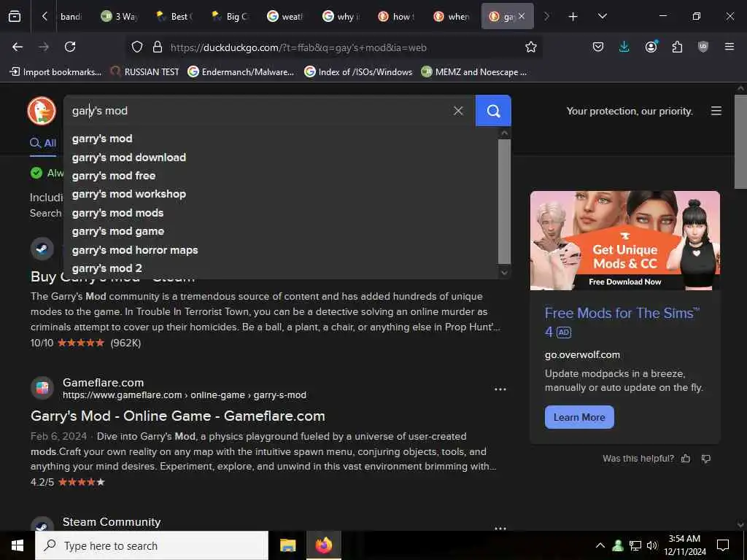Image resolution: width=747 pixels, height=560 pixels.
Task: Open DuckDuckGo side hamburger menu
Action: pyautogui.click(x=716, y=111)
